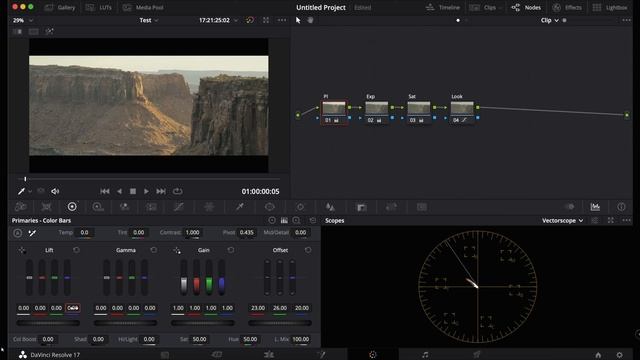Open HDR color wheels palette
Screen dimensions: 640x360
(98, 207)
